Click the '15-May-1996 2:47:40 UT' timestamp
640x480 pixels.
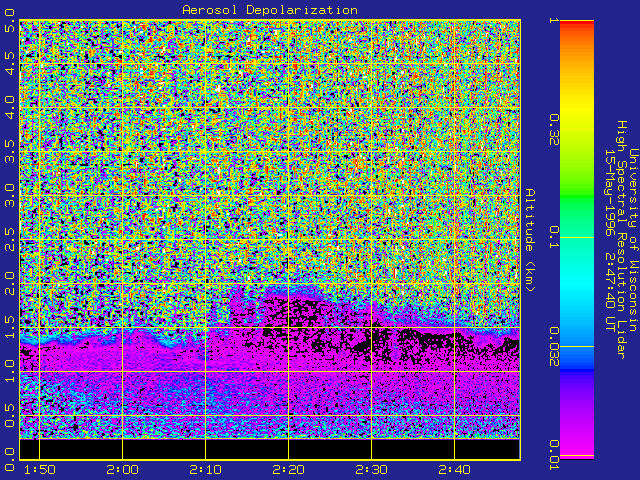tap(609, 240)
